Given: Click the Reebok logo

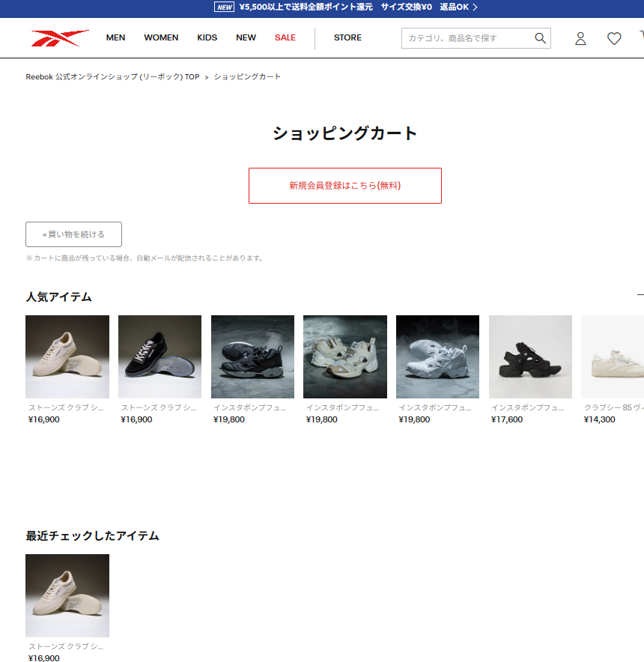Looking at the screenshot, I should (60, 38).
